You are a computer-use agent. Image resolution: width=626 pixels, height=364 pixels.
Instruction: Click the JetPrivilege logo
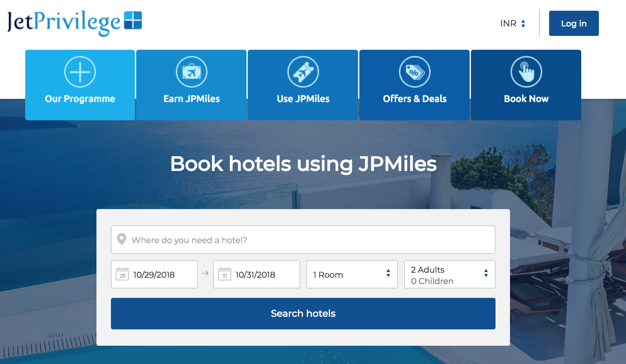click(74, 23)
